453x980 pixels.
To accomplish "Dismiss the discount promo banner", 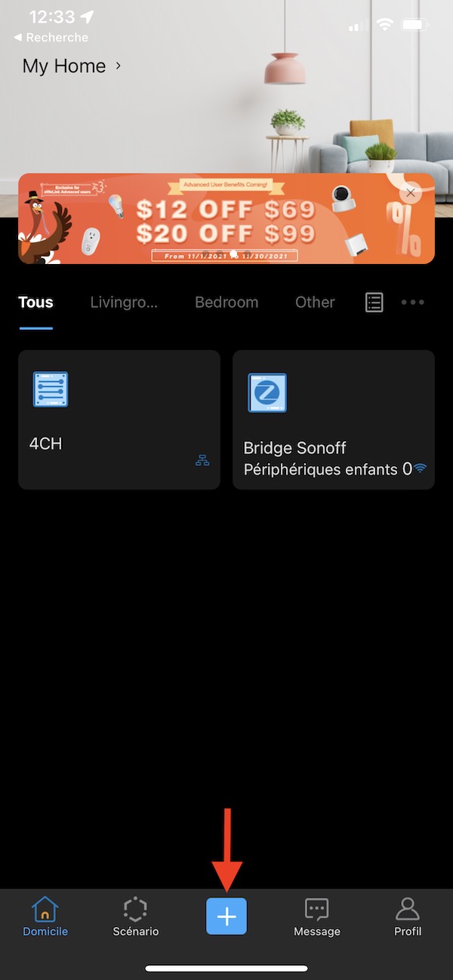I will coord(410,192).
